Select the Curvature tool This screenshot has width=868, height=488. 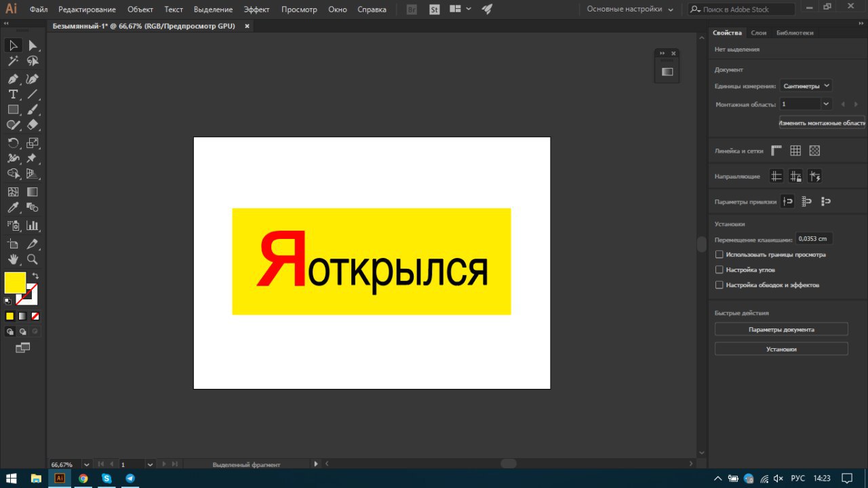coord(32,79)
